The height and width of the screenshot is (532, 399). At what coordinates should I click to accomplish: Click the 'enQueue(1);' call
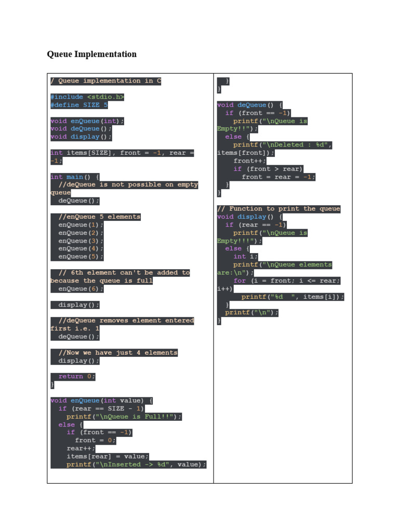pyautogui.click(x=81, y=225)
